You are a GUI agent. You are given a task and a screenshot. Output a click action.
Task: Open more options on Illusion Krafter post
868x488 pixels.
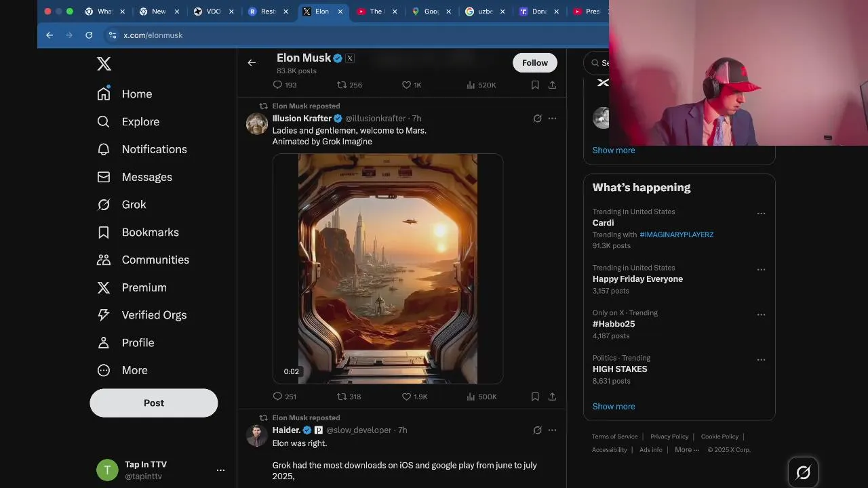click(x=552, y=118)
